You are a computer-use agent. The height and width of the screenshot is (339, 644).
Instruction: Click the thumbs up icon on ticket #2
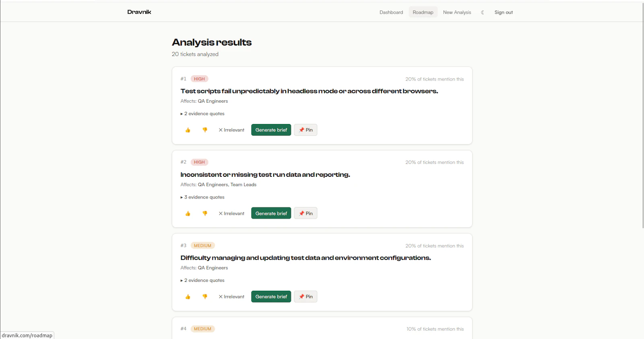(x=188, y=213)
